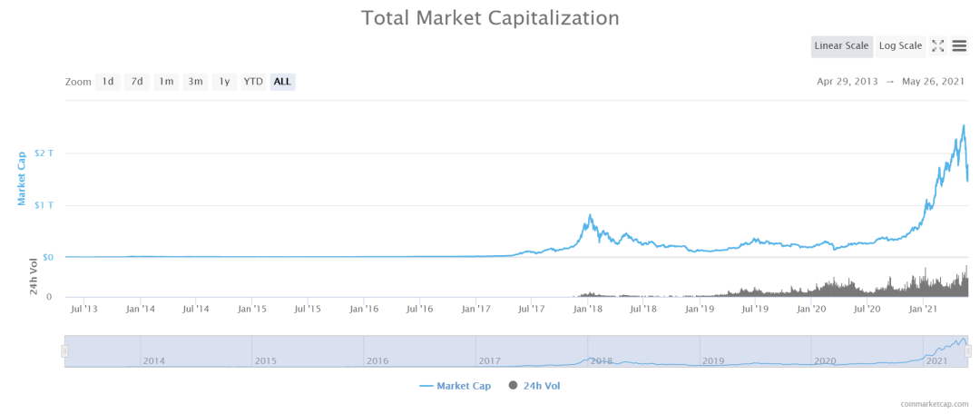Switch to Linear Scale
Screen dimensions: 980x414
click(841, 46)
